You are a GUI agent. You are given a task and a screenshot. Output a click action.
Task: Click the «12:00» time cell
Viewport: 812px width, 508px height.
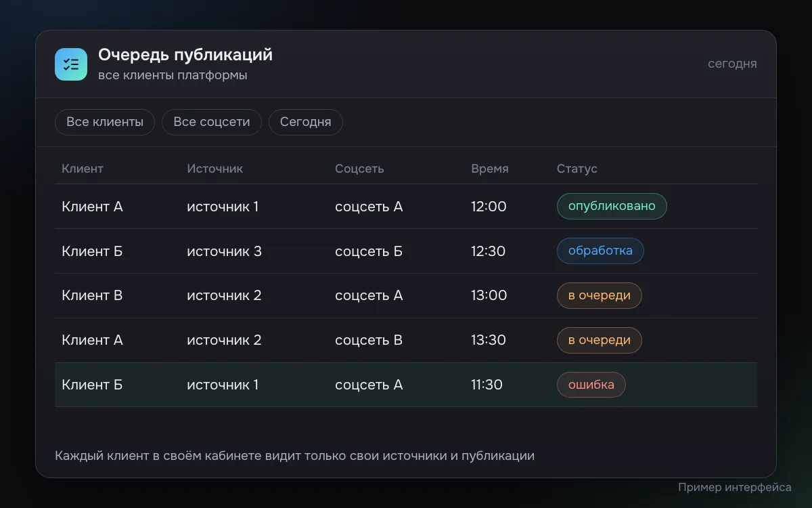point(489,207)
